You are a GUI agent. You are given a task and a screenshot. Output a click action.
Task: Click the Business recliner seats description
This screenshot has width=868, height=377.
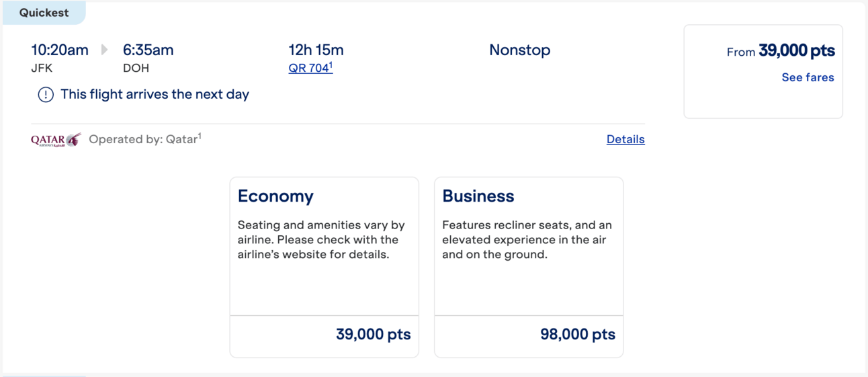527,240
